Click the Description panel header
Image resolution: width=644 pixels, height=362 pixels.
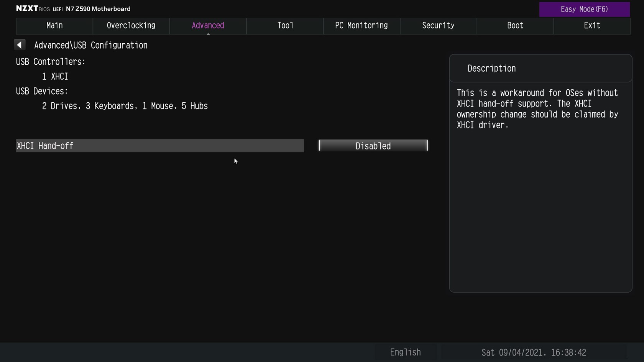click(540, 69)
